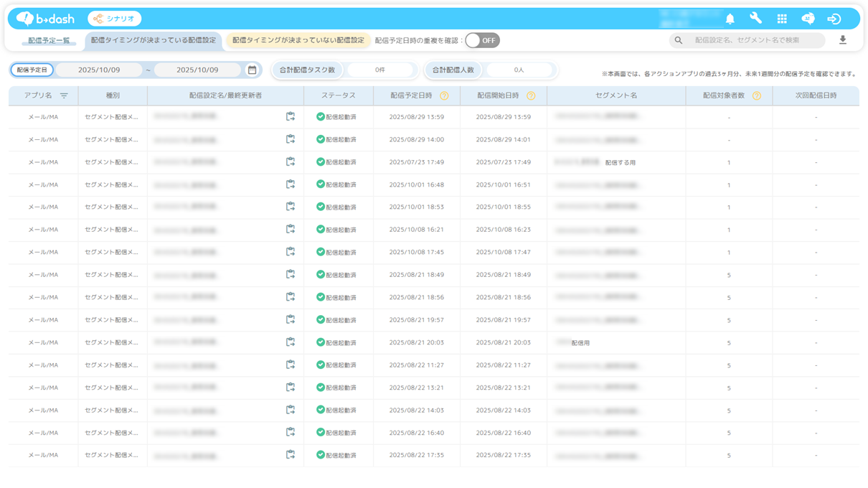Image resolution: width=868 pixels, height=488 pixels.
Task: Click the search field for 配信設定名
Action: (753, 40)
